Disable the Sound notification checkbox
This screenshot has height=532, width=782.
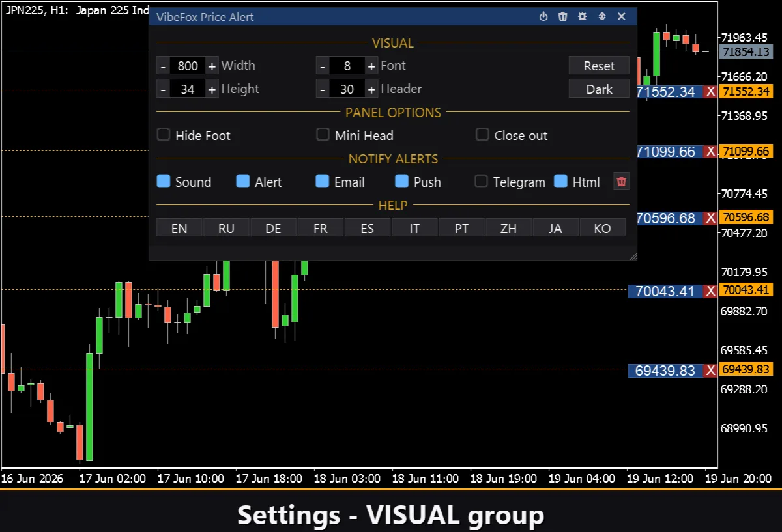(164, 181)
